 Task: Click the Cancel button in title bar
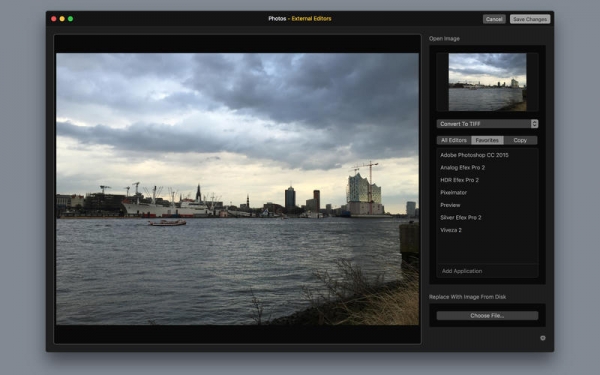click(x=494, y=19)
